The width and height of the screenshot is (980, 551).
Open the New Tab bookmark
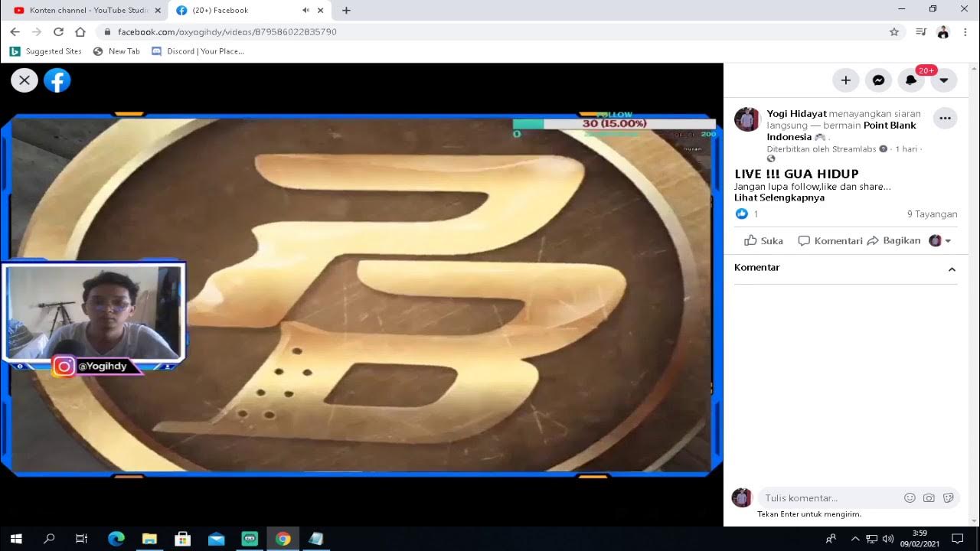coord(116,51)
